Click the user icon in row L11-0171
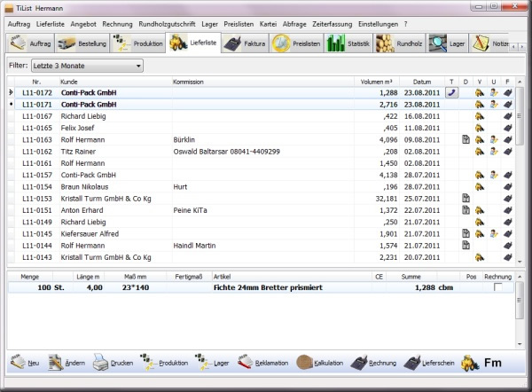 pyautogui.click(x=494, y=105)
